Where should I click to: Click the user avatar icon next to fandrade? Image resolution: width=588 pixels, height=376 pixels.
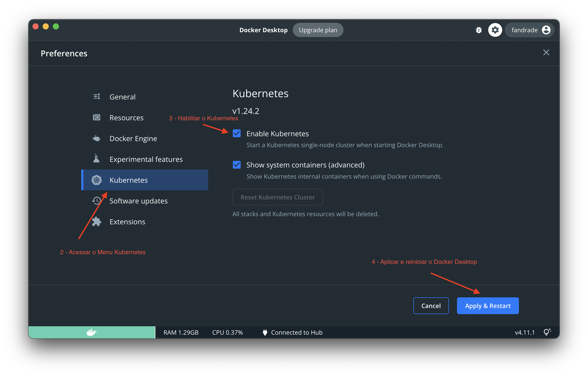[546, 30]
